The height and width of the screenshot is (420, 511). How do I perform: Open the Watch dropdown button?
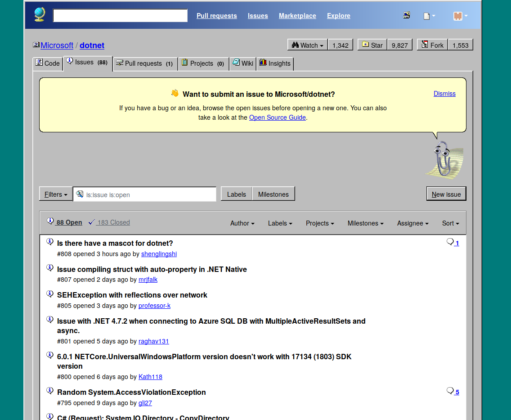tap(307, 45)
